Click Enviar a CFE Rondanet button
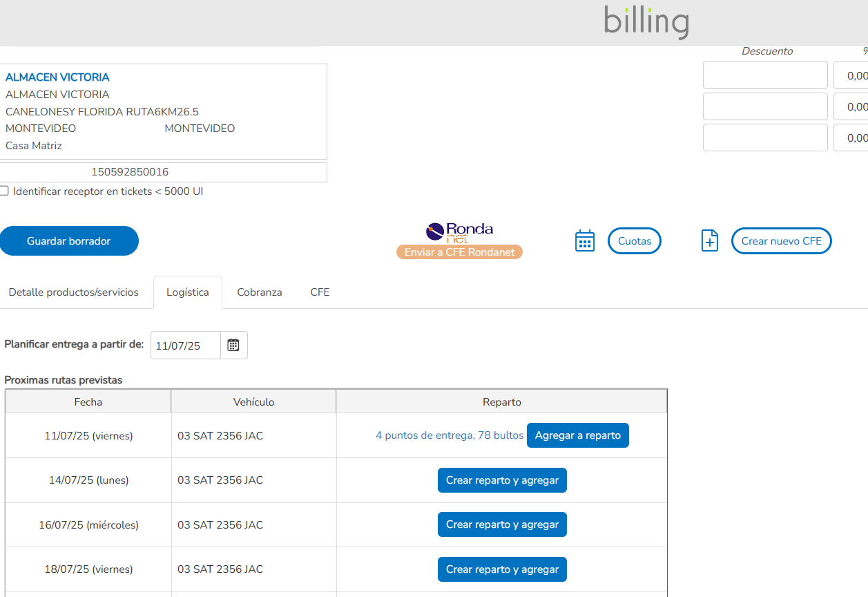Viewport: 868px width, 597px height. click(x=460, y=252)
